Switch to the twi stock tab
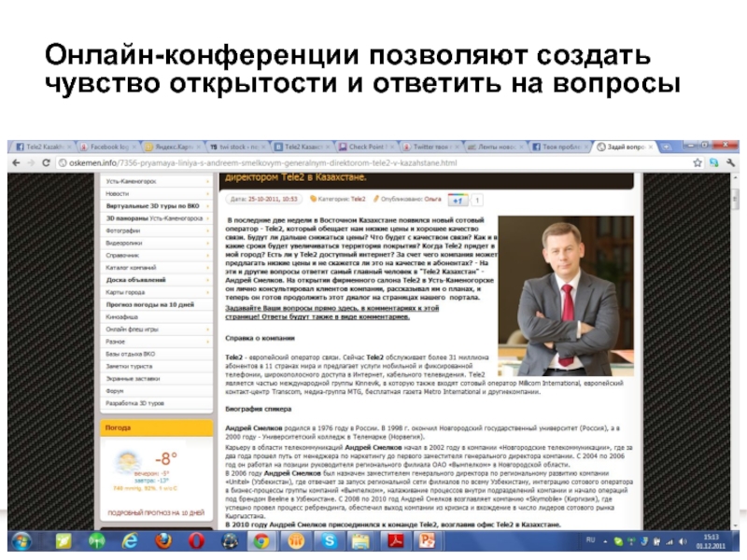 click(x=237, y=147)
